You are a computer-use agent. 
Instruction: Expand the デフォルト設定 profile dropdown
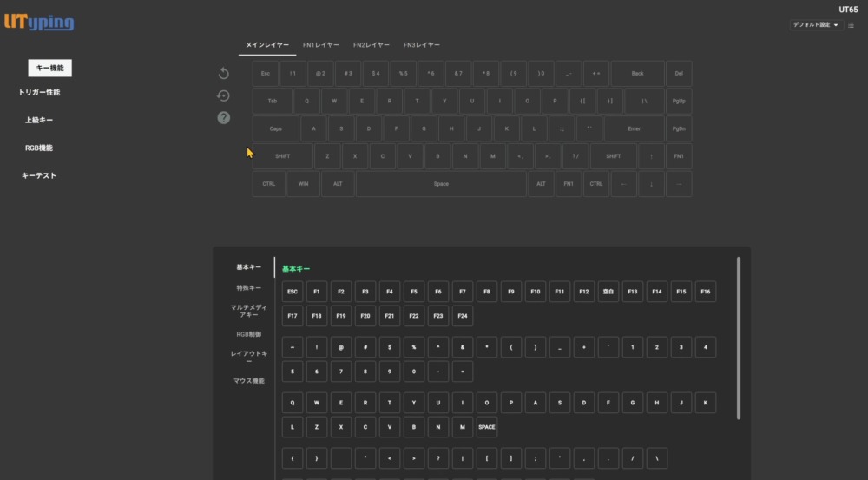[816, 25]
